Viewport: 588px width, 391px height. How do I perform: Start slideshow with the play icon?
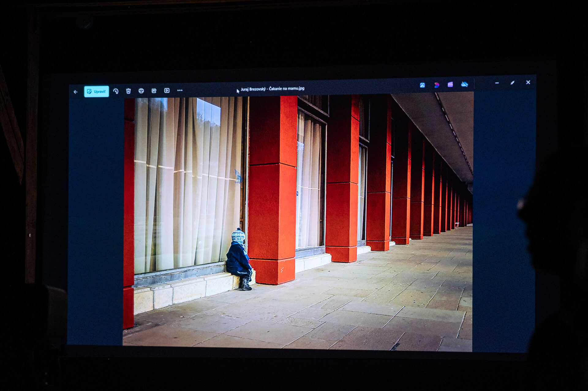pos(167,91)
